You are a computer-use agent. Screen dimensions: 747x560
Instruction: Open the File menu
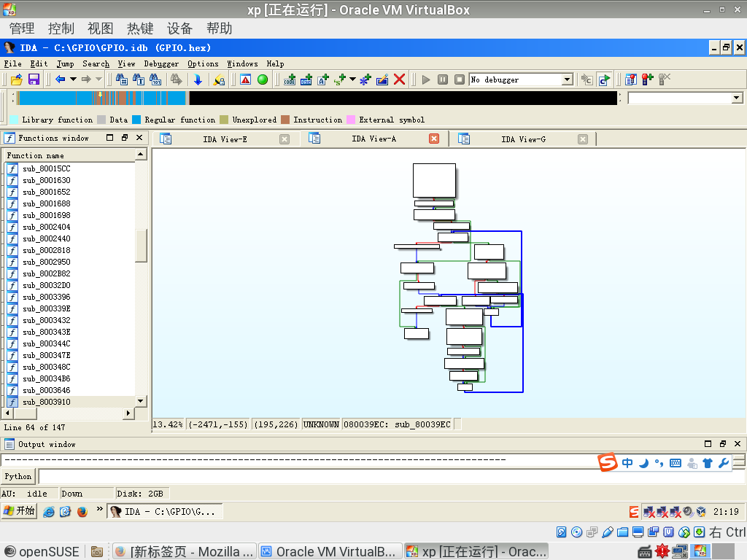click(13, 64)
